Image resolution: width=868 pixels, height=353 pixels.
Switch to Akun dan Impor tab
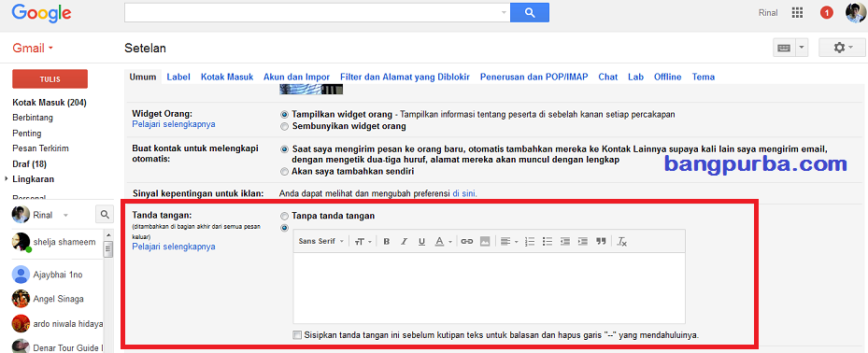pos(297,77)
